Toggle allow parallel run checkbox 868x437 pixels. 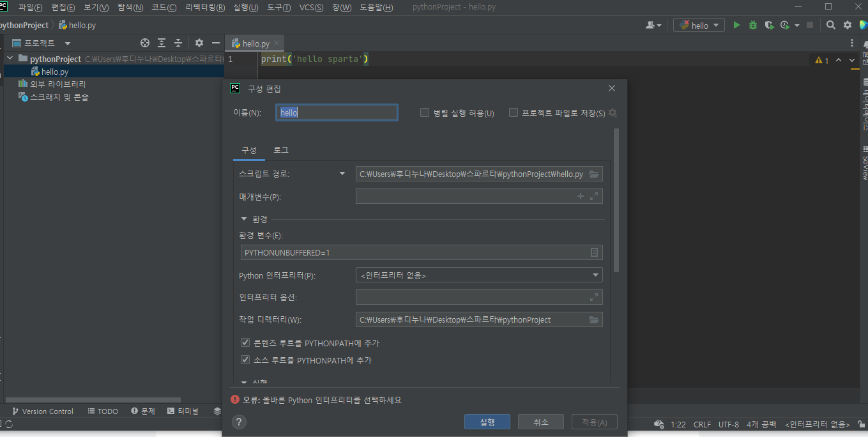425,112
